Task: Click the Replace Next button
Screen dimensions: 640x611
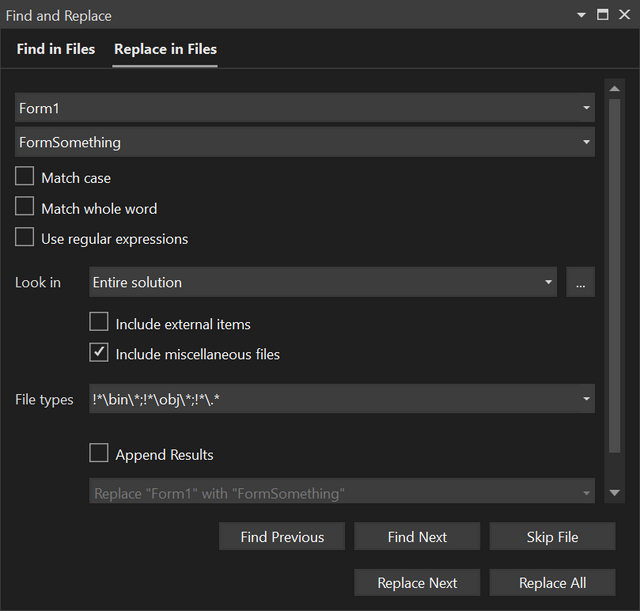Action: click(417, 582)
